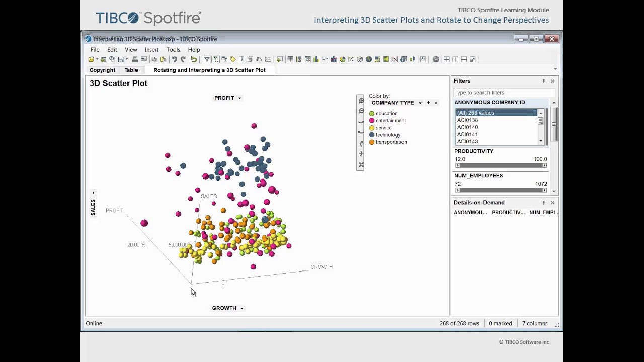Open the SALES axis selector
Screen dimensions: 644x362
click(x=93, y=204)
